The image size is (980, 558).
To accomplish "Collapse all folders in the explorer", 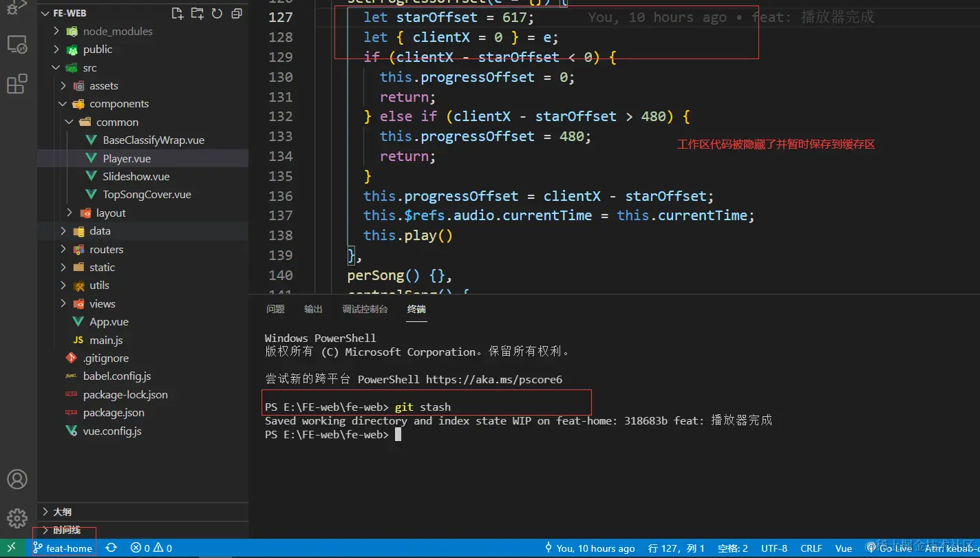I will point(237,13).
